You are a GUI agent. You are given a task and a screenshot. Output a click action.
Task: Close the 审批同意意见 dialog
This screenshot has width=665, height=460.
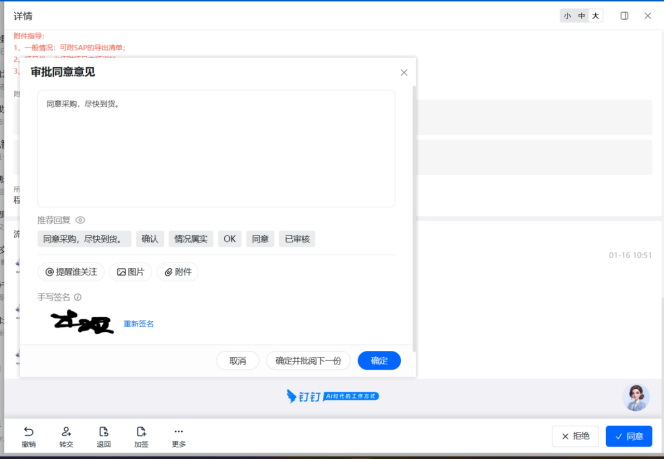[x=404, y=72]
